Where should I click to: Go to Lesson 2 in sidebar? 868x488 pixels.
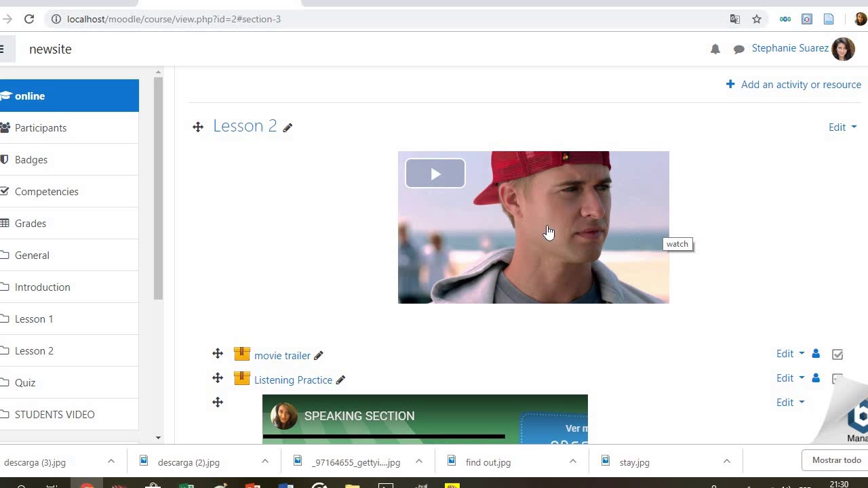pyautogui.click(x=69, y=350)
